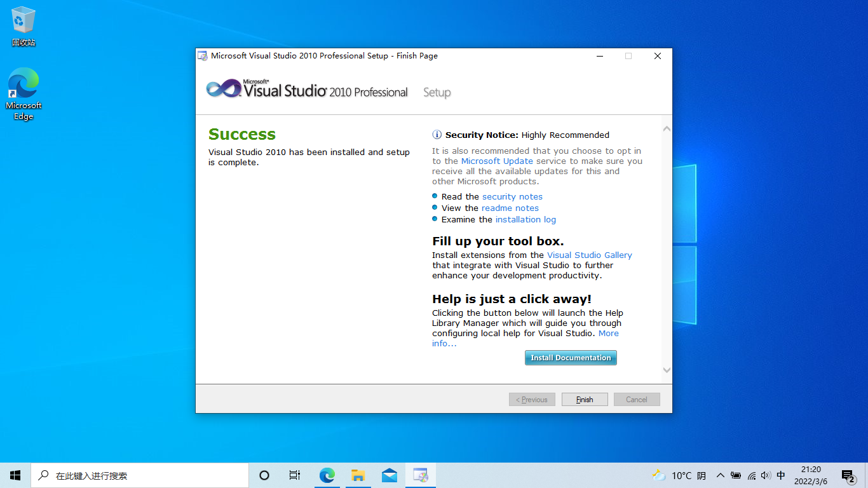Open the notification center from the taskbar
Image resolution: width=868 pixels, height=488 pixels.
tap(848, 475)
